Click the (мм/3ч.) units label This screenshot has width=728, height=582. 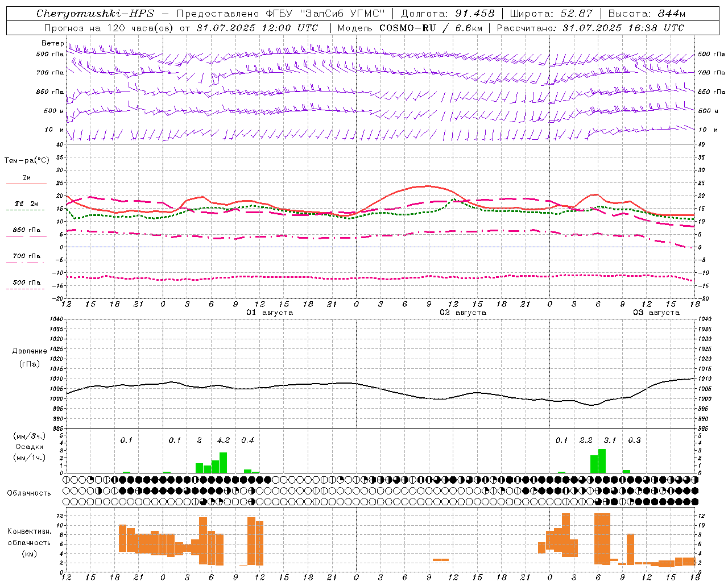[29, 436]
